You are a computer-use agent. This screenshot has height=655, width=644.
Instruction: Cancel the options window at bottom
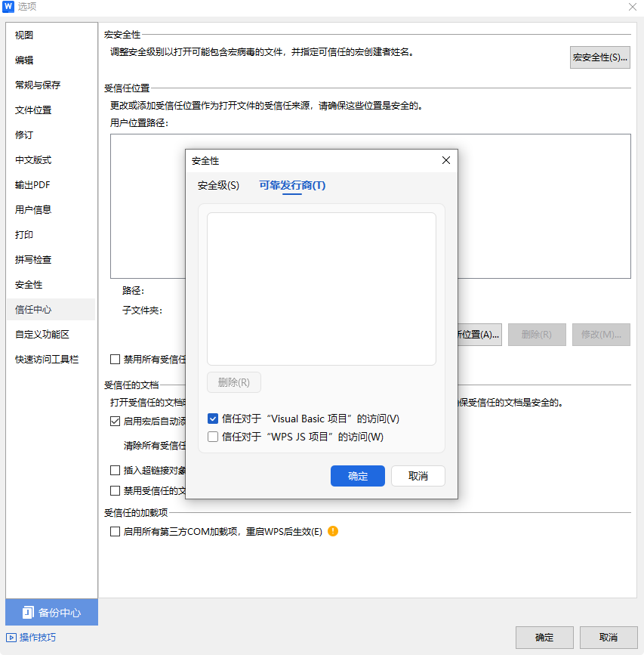[x=608, y=637]
